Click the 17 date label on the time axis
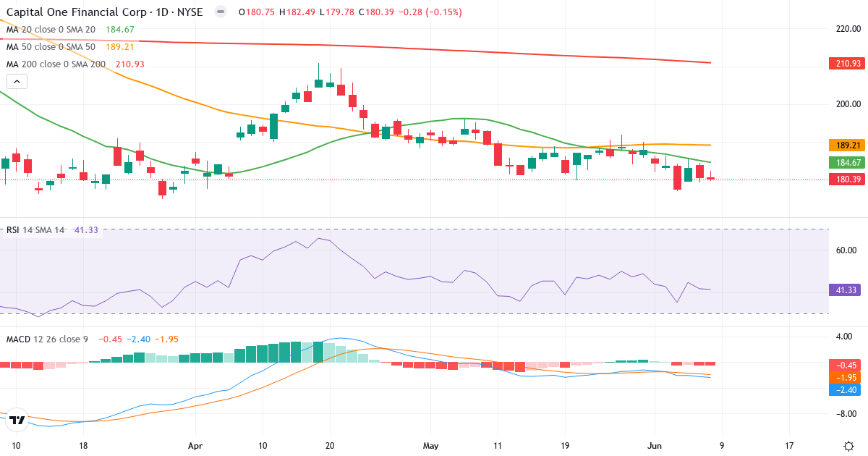Screen dimensions: 868x456 pyautogui.click(x=789, y=446)
